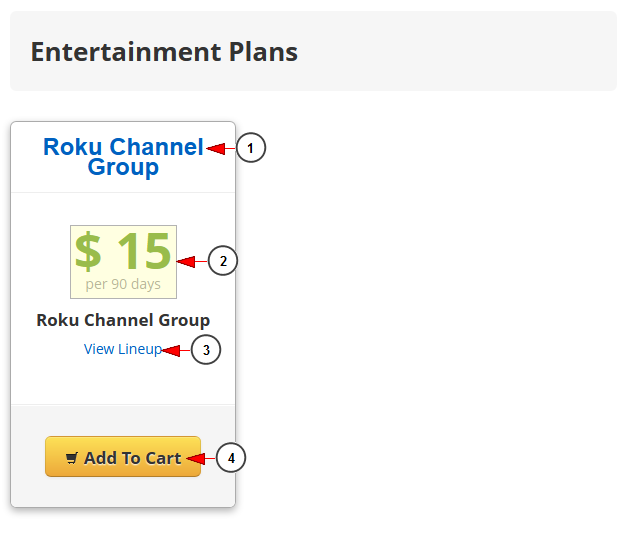Click the shopping cart icon on the button
627x533 pixels.
(x=71, y=458)
